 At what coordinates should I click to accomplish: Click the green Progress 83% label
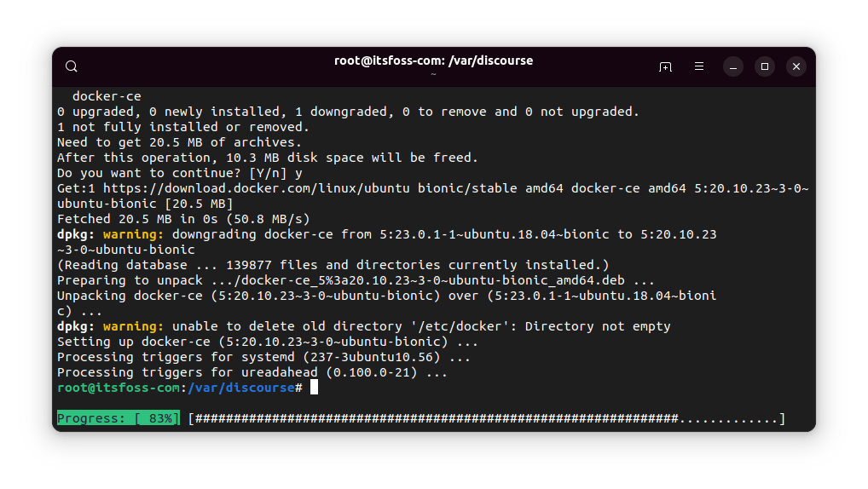pos(118,418)
